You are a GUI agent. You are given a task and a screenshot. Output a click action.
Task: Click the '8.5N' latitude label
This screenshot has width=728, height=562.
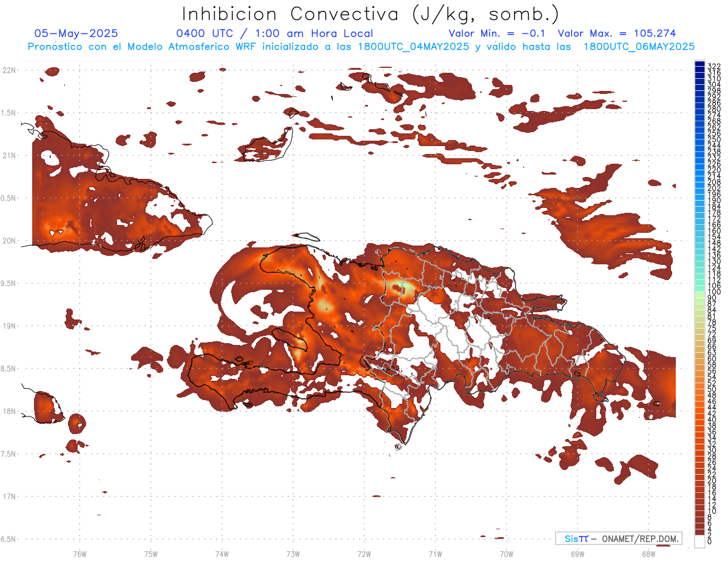(9, 369)
